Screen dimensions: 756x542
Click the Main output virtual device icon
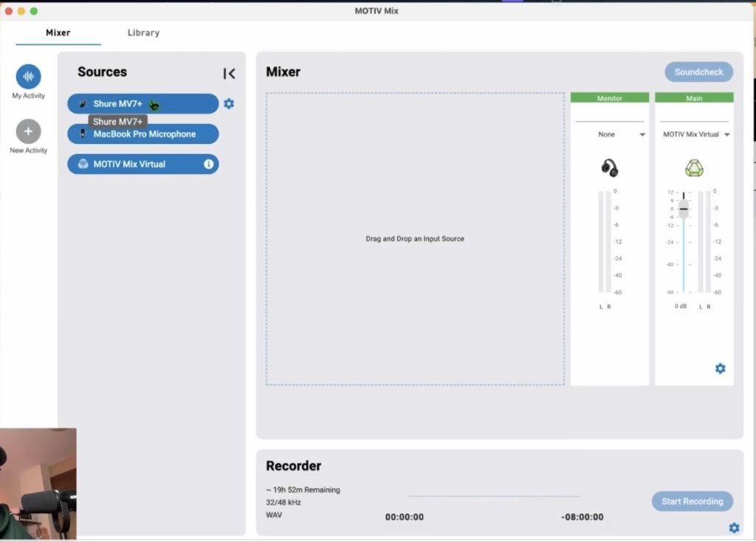click(x=694, y=168)
